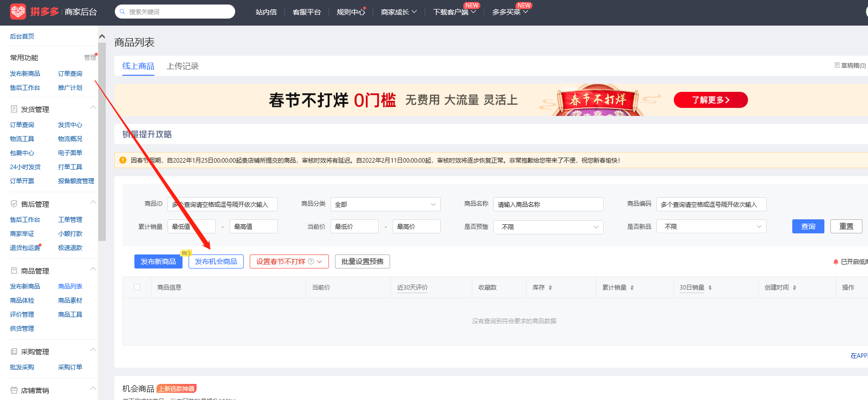Go to 后台首页 in the sidebar
The image size is (868, 400).
22,37
